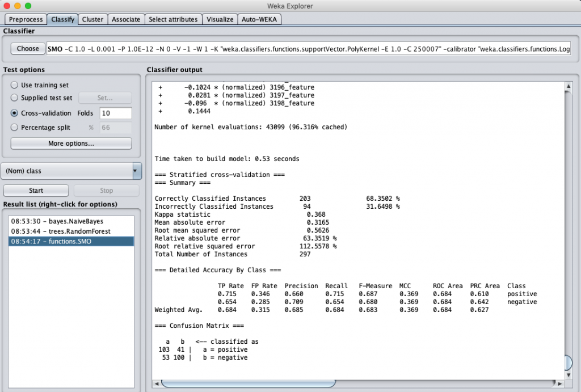The width and height of the screenshot is (581, 392).
Task: Click the Time taken to build model line
Action: (227, 159)
